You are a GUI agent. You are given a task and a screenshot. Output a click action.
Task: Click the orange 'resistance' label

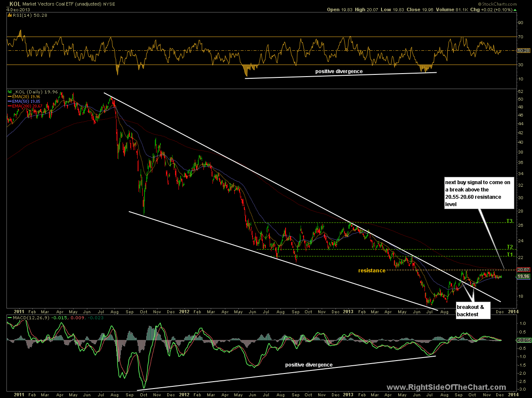click(372, 271)
